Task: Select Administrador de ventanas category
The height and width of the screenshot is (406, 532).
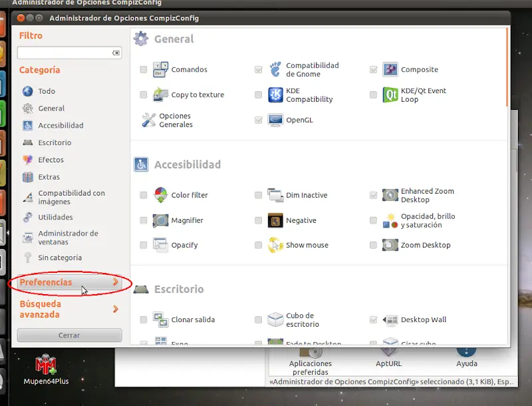Action: 68,238
